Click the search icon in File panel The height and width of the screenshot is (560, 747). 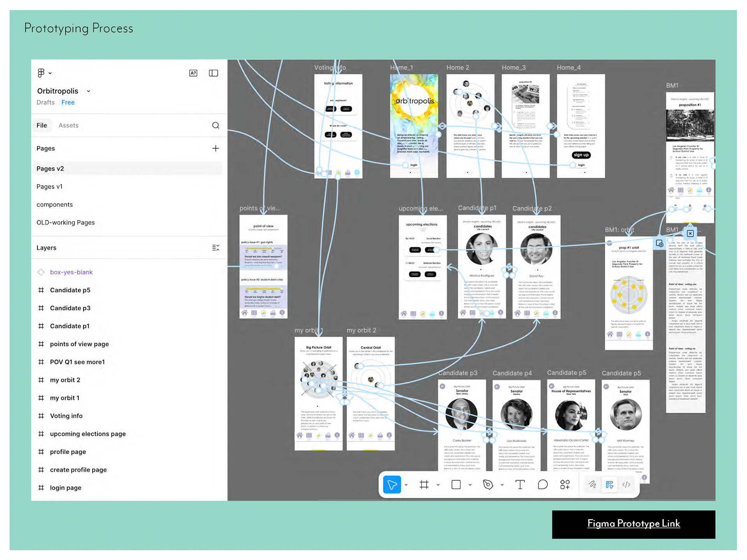click(x=216, y=125)
